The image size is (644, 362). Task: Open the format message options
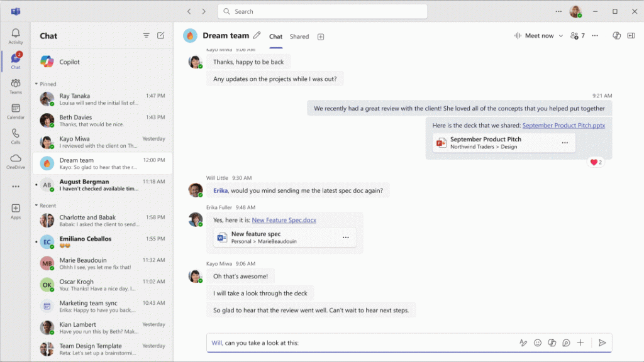pyautogui.click(x=523, y=343)
